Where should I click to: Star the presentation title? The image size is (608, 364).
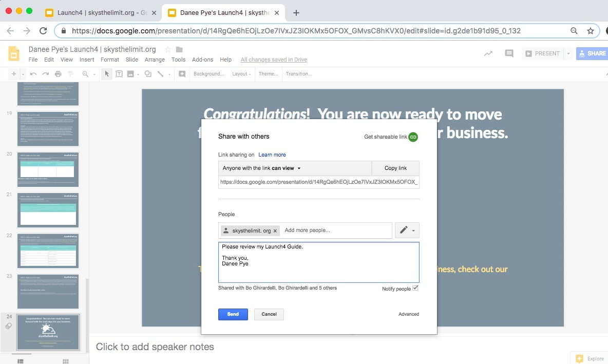tap(168, 50)
